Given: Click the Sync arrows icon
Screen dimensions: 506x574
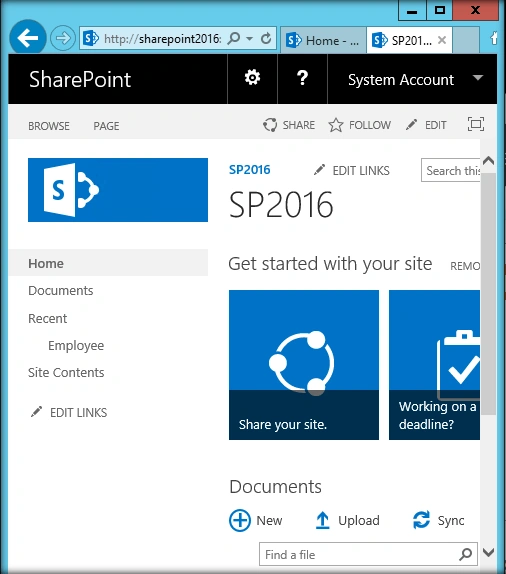Looking at the screenshot, I should tap(421, 520).
